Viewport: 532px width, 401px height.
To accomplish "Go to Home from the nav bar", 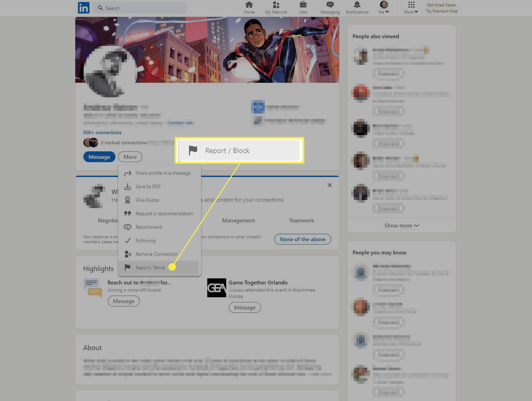I will tap(249, 8).
